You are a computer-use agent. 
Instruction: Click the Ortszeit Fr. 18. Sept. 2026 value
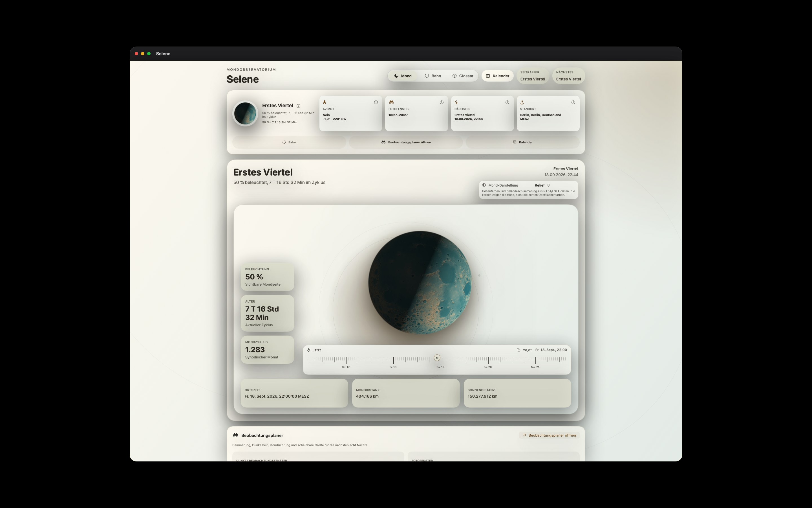(x=277, y=397)
